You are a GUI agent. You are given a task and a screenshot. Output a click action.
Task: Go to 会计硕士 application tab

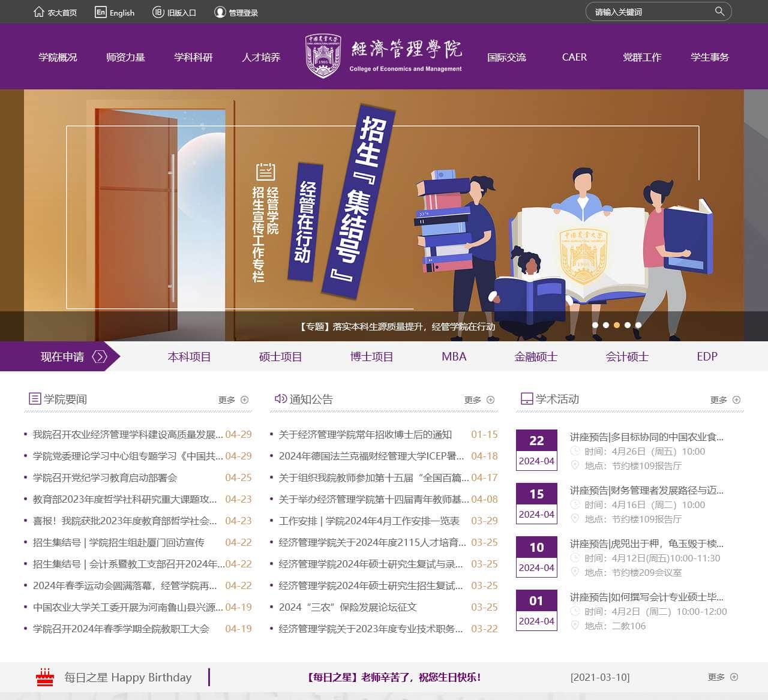pyautogui.click(x=628, y=357)
